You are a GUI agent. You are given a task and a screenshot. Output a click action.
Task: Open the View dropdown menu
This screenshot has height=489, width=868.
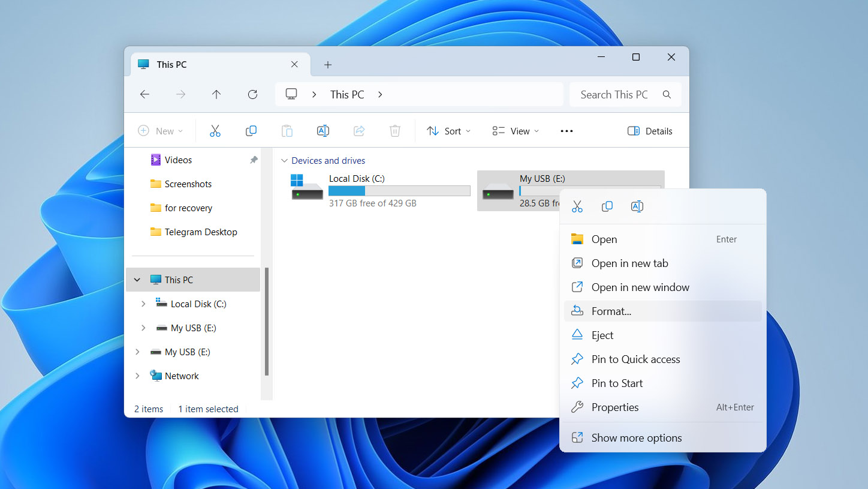[x=515, y=131]
